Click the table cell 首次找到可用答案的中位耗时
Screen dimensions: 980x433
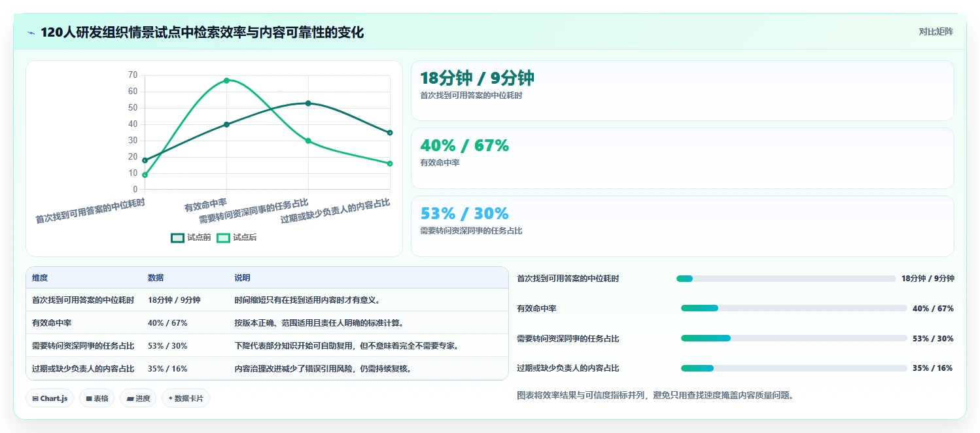point(83,300)
